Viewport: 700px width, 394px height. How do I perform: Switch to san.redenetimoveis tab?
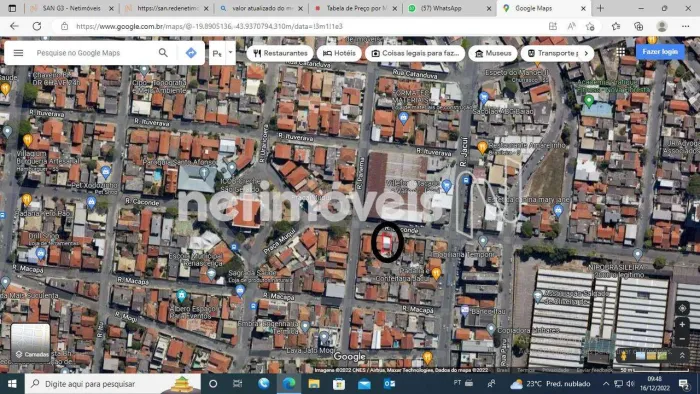167,8
